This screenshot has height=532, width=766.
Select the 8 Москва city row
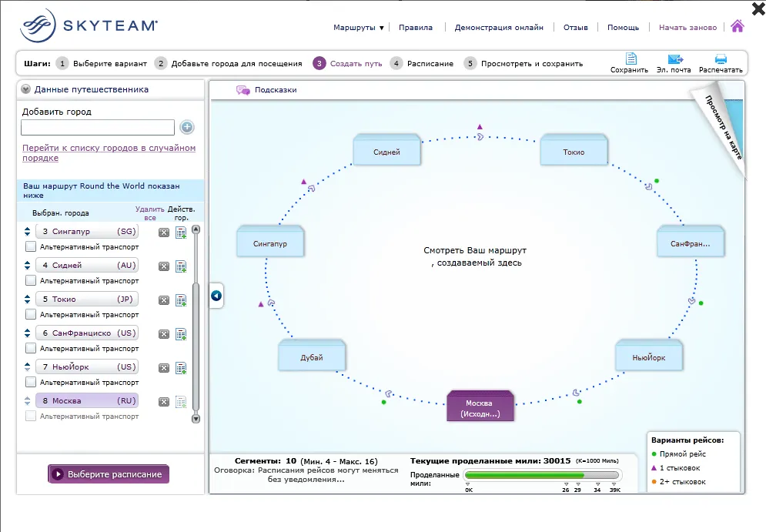click(x=88, y=400)
